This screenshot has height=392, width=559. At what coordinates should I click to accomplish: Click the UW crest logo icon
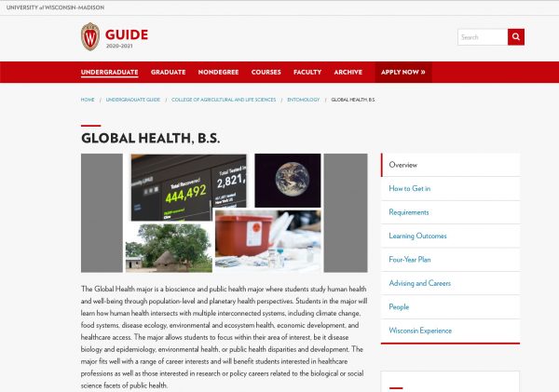pos(90,37)
